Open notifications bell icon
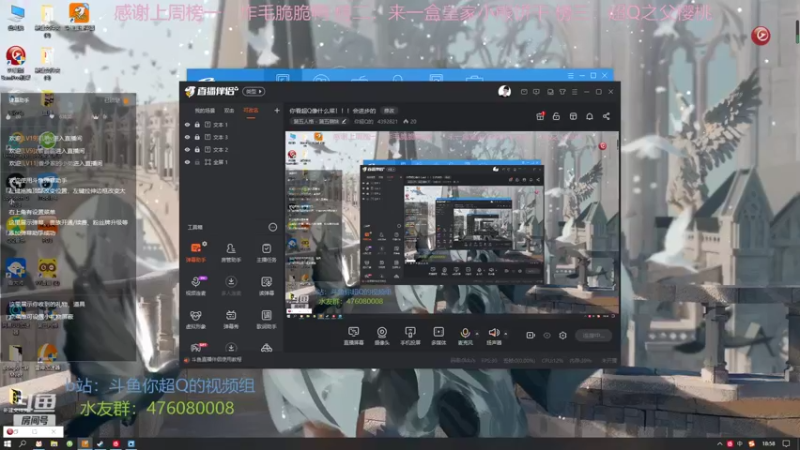 click(589, 116)
